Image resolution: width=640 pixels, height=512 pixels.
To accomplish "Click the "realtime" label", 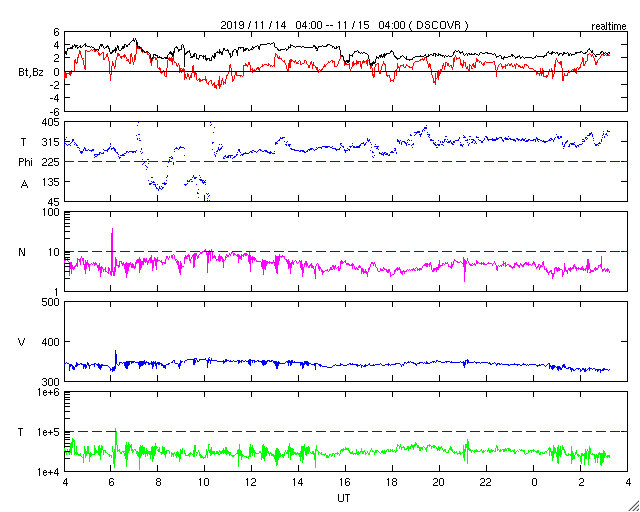I will pyautogui.click(x=609, y=27).
